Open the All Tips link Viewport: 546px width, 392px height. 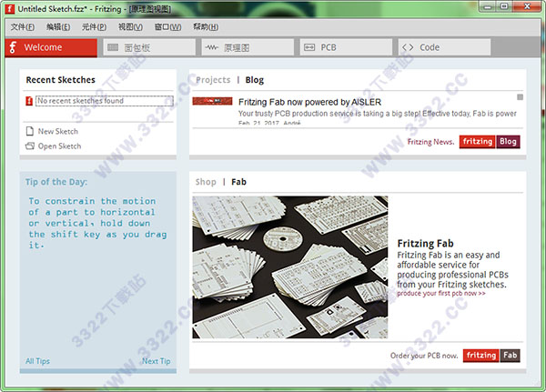coord(37,361)
